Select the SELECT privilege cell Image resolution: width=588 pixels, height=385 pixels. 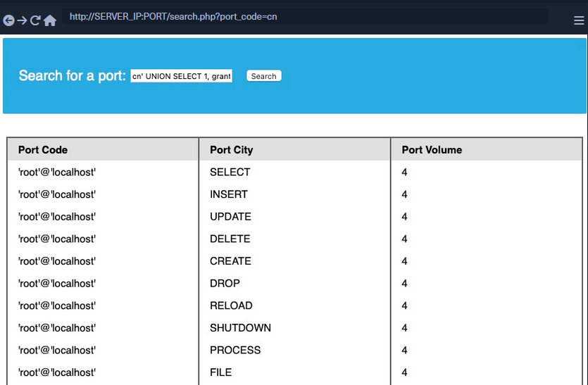click(230, 172)
